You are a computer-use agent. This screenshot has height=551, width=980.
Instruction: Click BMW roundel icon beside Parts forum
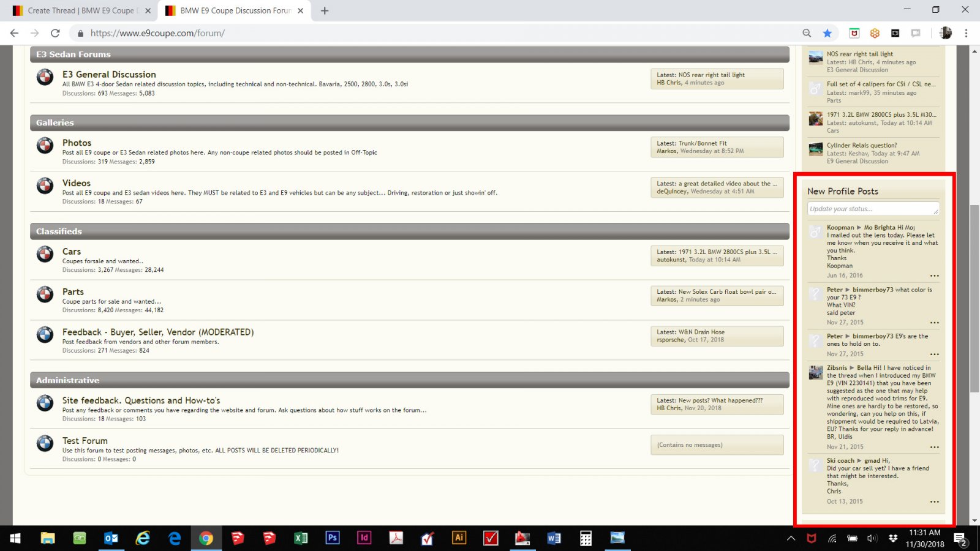tap(45, 295)
